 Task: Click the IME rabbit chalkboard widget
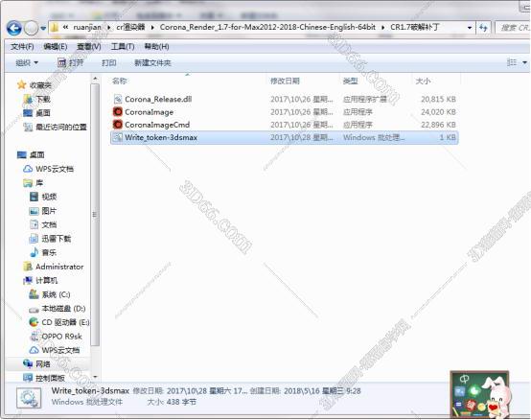coord(481,394)
